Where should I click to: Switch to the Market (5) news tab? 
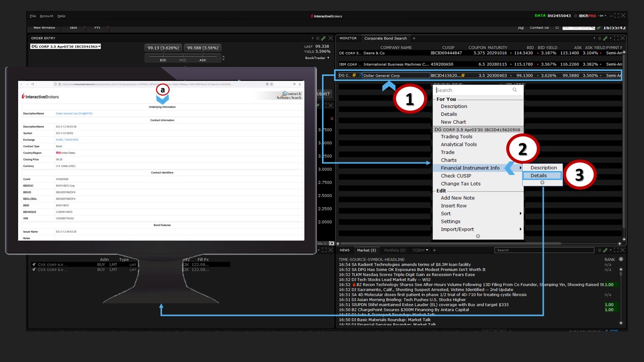(366, 250)
